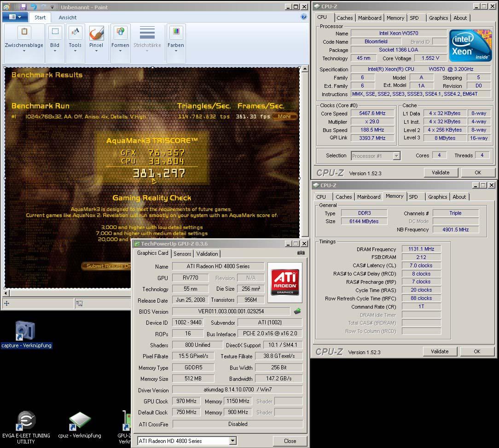Expand Zwischenablage dropdown arrow

click(24, 51)
